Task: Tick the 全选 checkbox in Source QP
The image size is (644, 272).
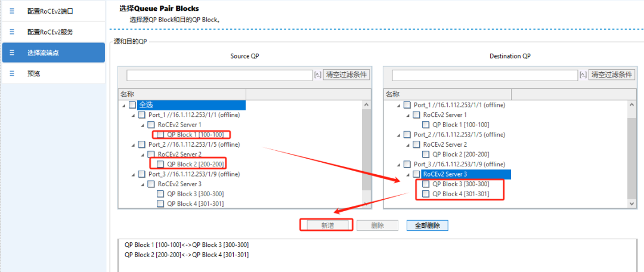Action: 132,105
